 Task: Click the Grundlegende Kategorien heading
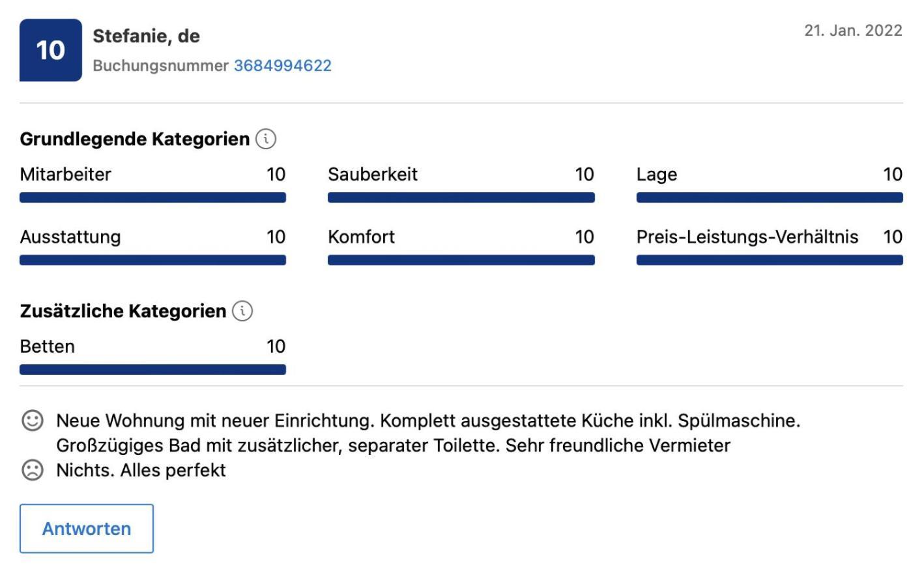tap(135, 139)
